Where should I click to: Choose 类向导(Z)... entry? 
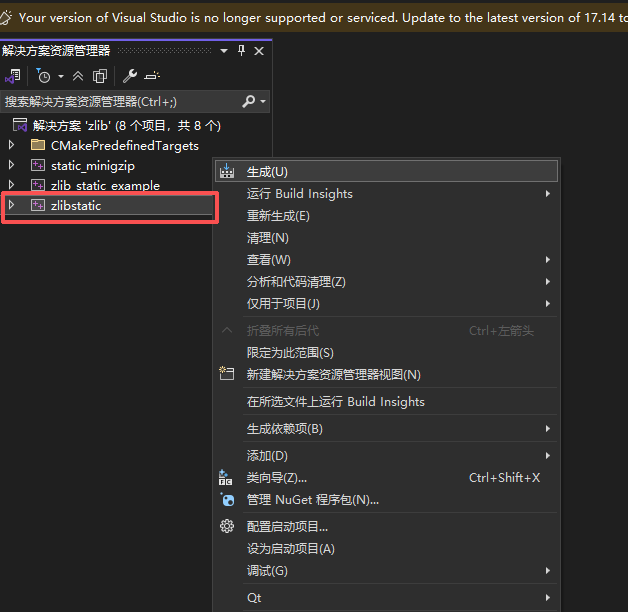point(386,478)
